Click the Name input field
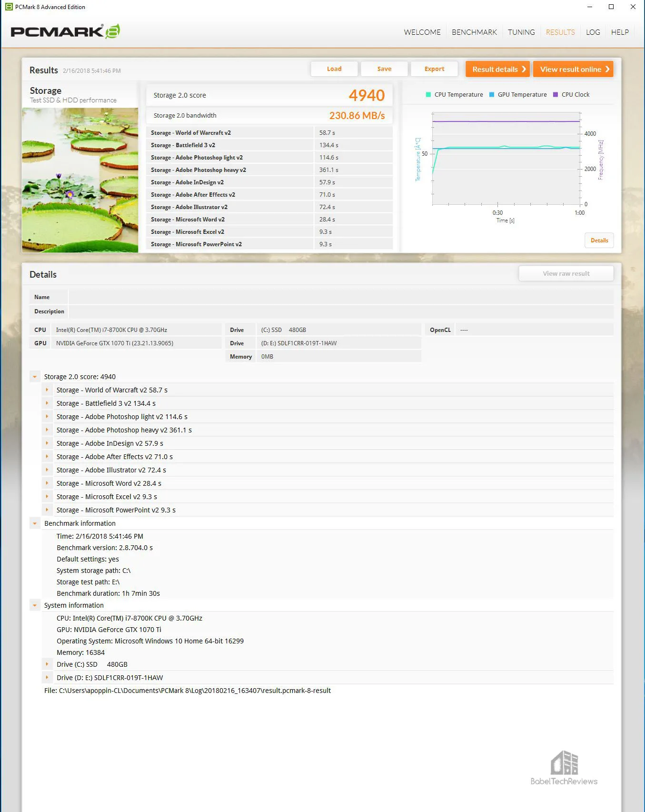The image size is (645, 812). click(x=341, y=297)
